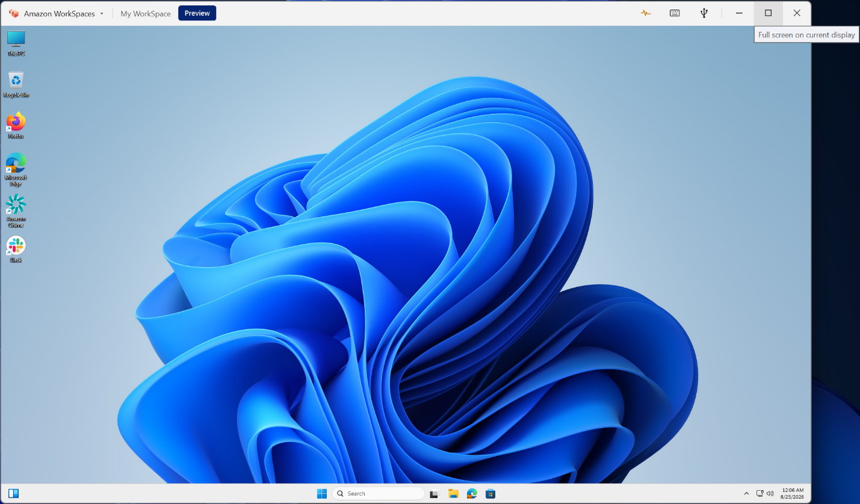Open the Windows Start menu

pos(322,494)
